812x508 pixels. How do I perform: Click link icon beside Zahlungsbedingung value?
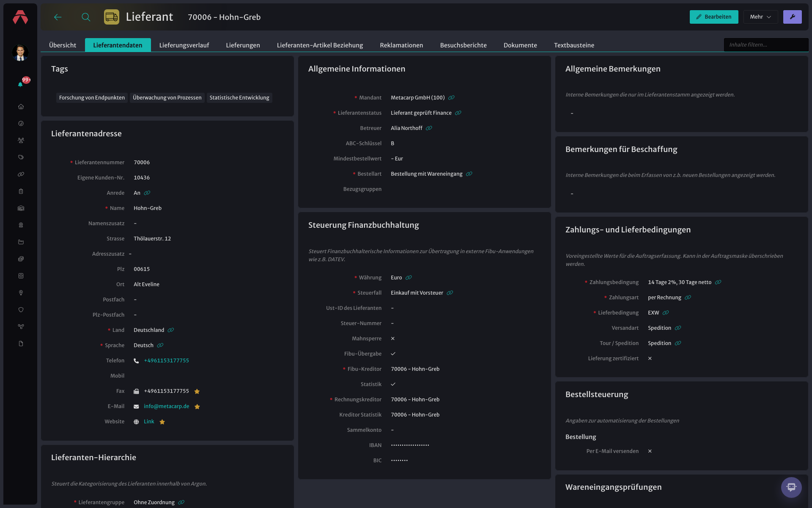[x=718, y=282]
